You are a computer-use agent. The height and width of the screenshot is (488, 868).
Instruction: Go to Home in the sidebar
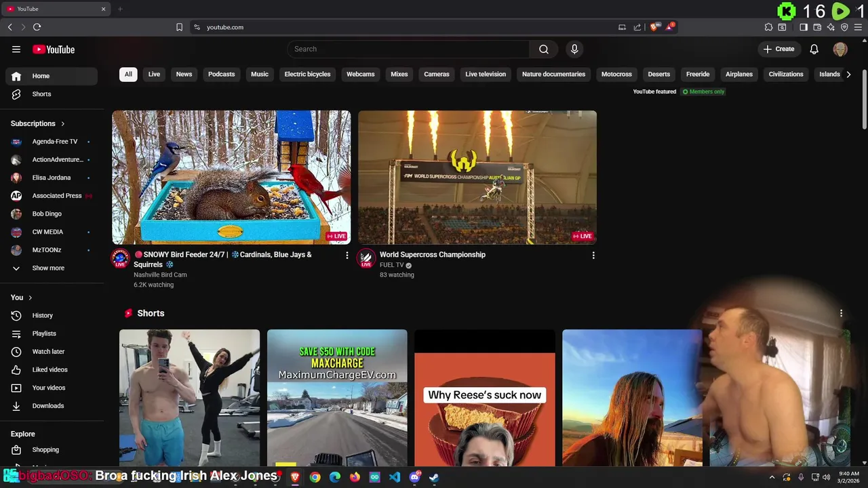coord(52,76)
